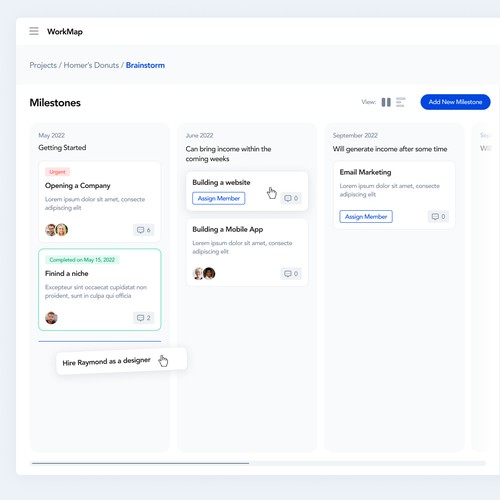
Task: Open the Opening a Company card title
Action: point(77,186)
